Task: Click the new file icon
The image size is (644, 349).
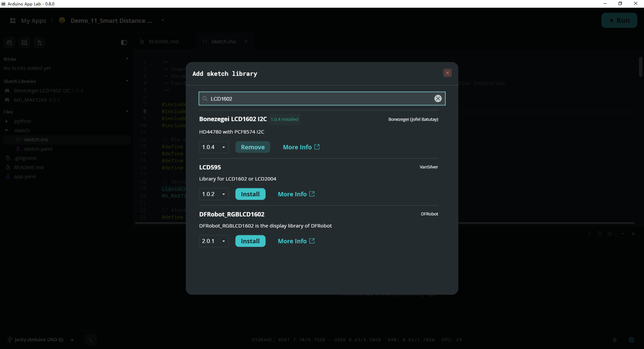Action: 40,43
